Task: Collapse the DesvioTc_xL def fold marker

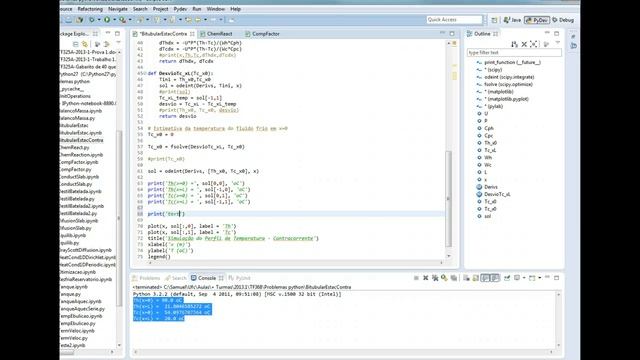Action: click(144, 73)
